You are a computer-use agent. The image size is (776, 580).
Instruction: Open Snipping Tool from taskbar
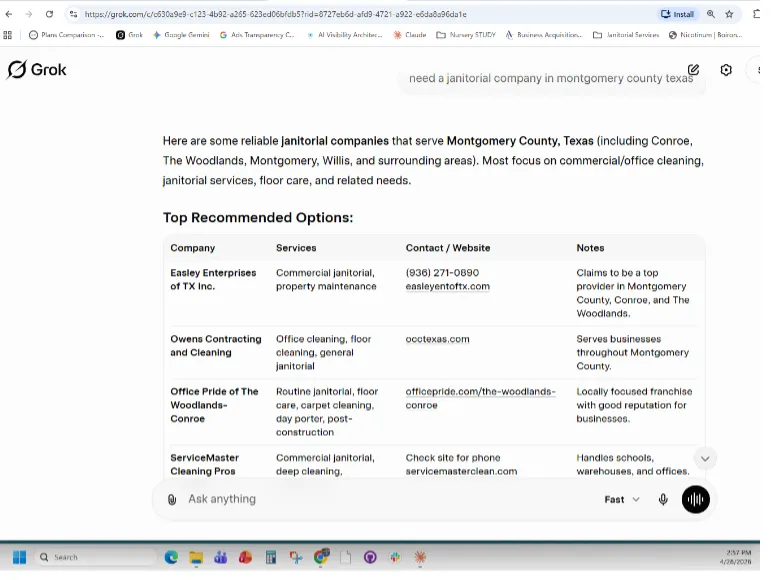coord(296,558)
